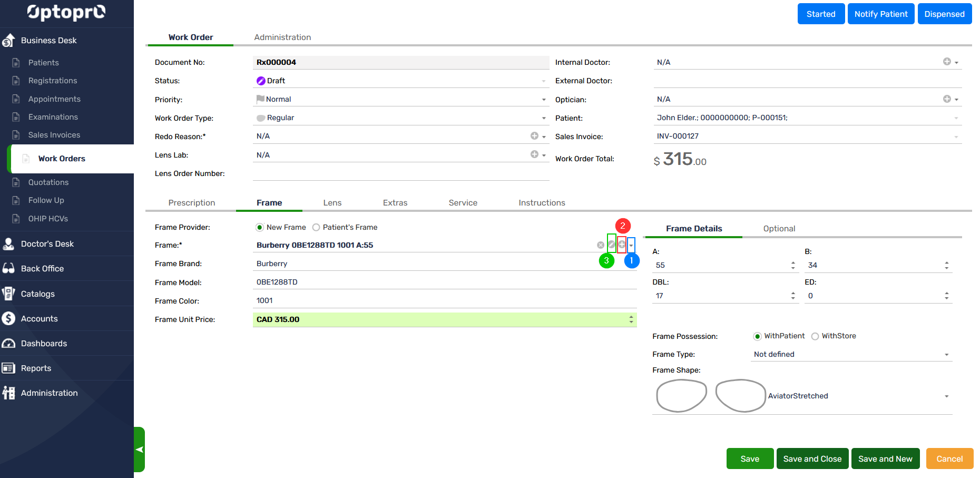Select the Patient's Frame radio option
The width and height of the screenshot is (980, 478).
point(316,228)
